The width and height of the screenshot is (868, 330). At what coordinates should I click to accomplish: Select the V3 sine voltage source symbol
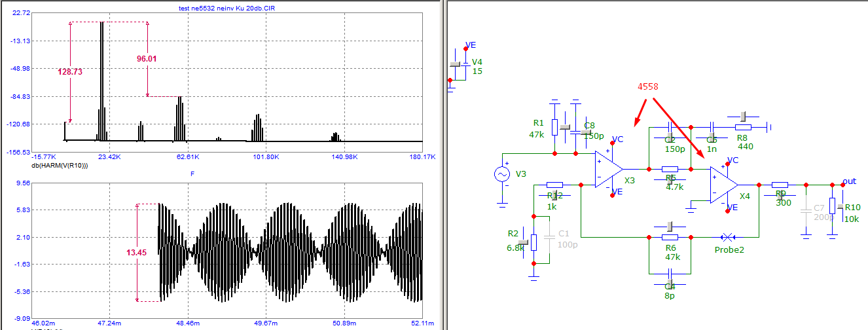coord(502,175)
